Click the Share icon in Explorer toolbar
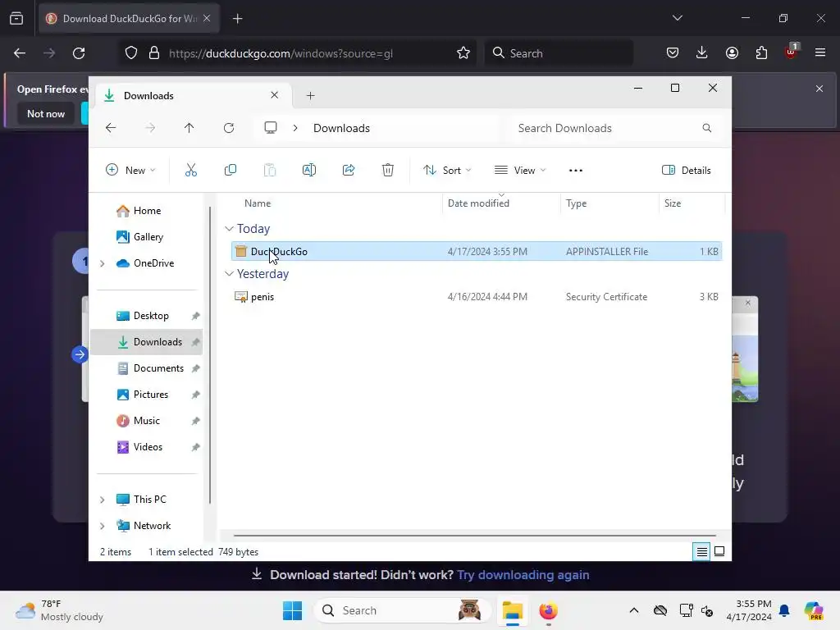This screenshot has height=630, width=840. [x=349, y=171]
